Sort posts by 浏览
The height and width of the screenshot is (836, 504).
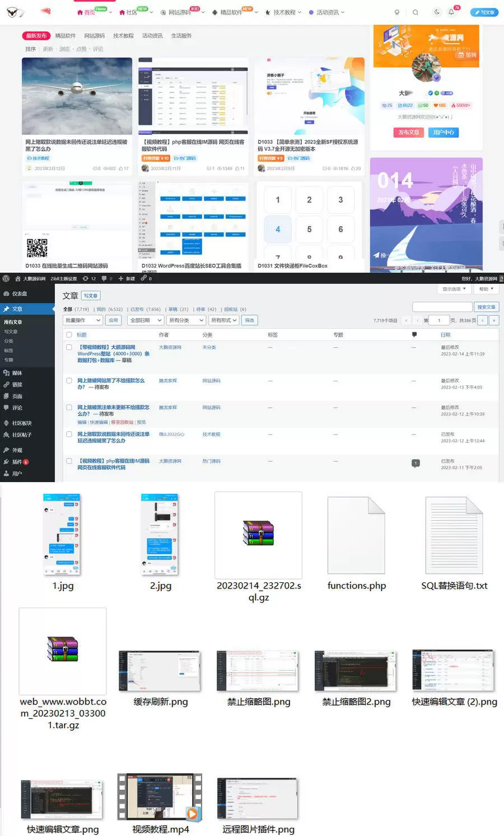64,49
